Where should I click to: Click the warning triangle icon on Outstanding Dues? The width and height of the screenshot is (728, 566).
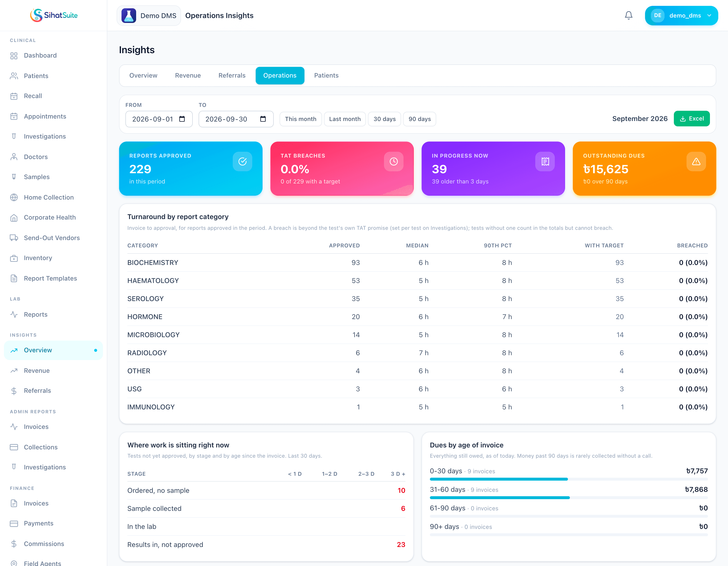pyautogui.click(x=696, y=162)
